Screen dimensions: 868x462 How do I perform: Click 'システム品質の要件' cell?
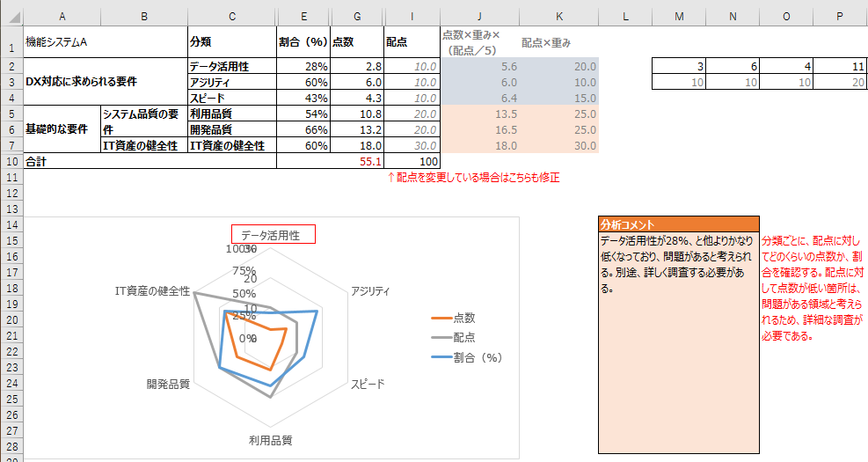point(144,121)
